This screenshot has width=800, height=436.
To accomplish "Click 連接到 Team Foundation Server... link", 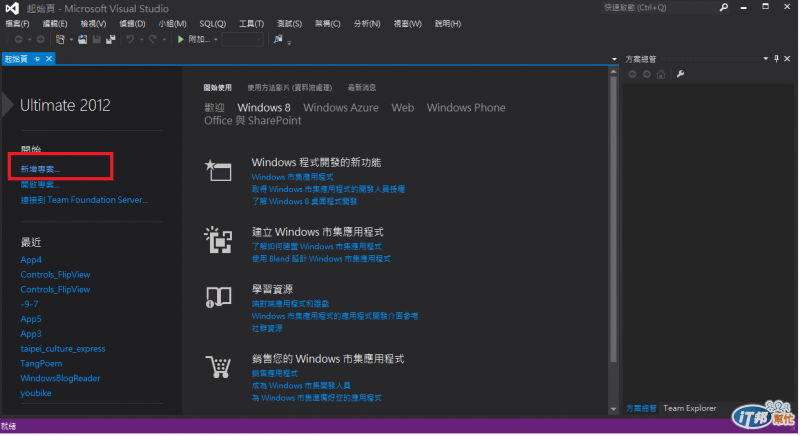I will click(84, 200).
